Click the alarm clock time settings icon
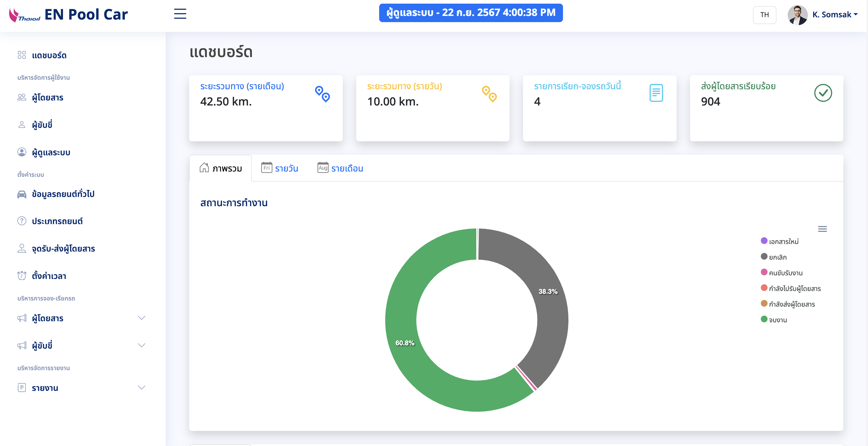 22,276
